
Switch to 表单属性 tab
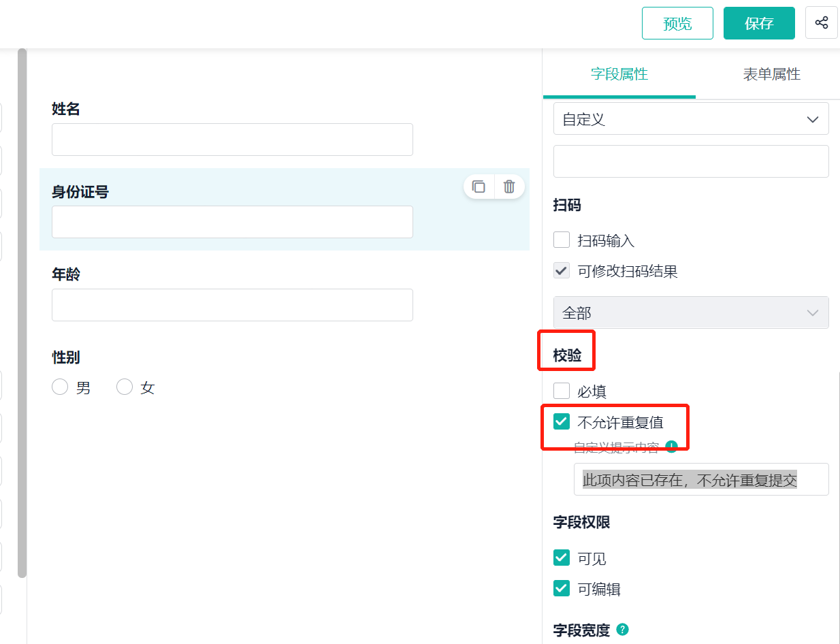(771, 74)
